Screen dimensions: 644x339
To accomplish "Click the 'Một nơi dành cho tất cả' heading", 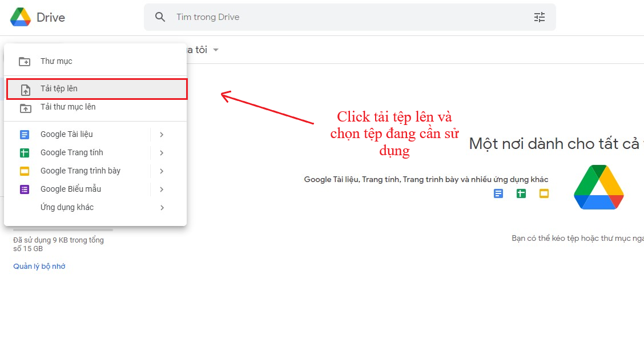I will (556, 144).
